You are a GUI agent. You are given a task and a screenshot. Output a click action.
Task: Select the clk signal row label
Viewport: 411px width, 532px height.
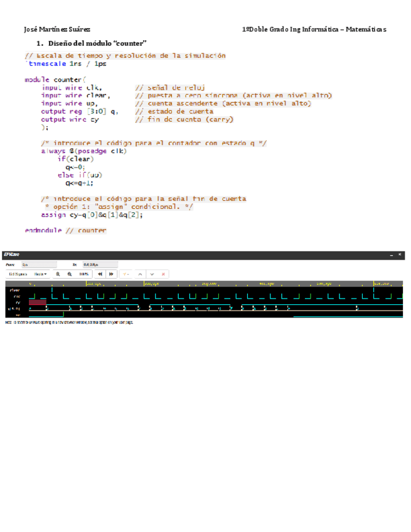[18, 296]
